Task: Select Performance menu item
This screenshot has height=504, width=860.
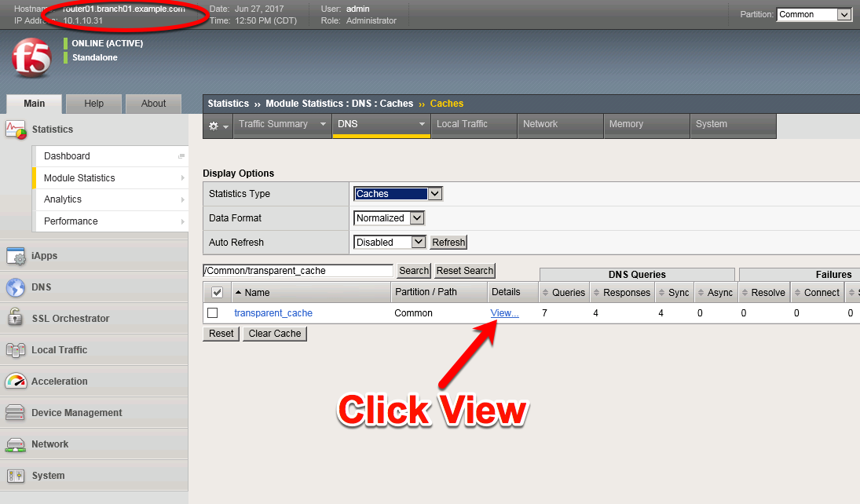Action: click(111, 221)
